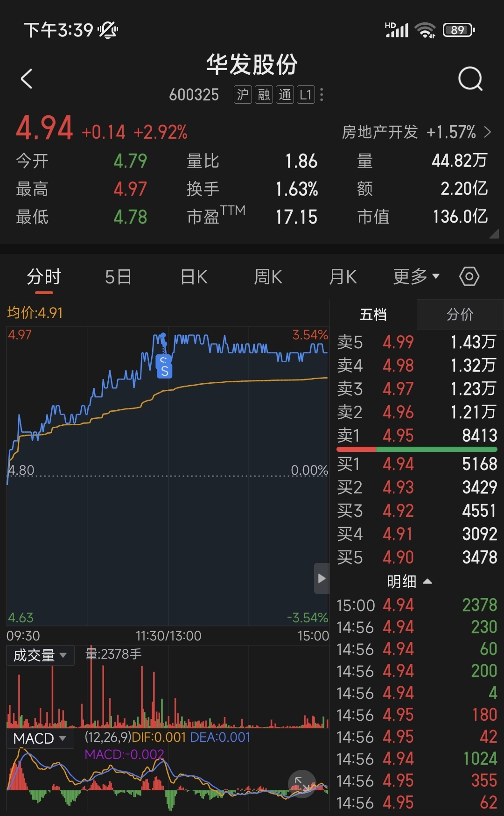The width and height of the screenshot is (504, 816).
Task: Tap the 卖5 4.99 order row
Action: tap(417, 342)
